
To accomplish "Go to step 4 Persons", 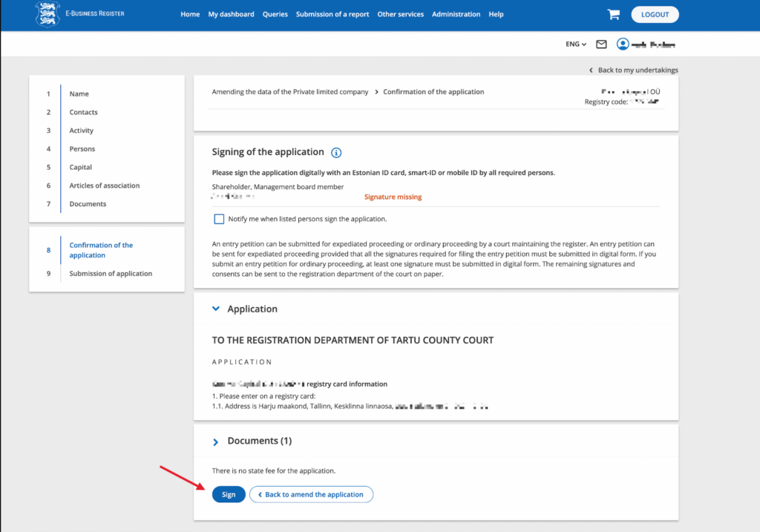I will tap(82, 149).
